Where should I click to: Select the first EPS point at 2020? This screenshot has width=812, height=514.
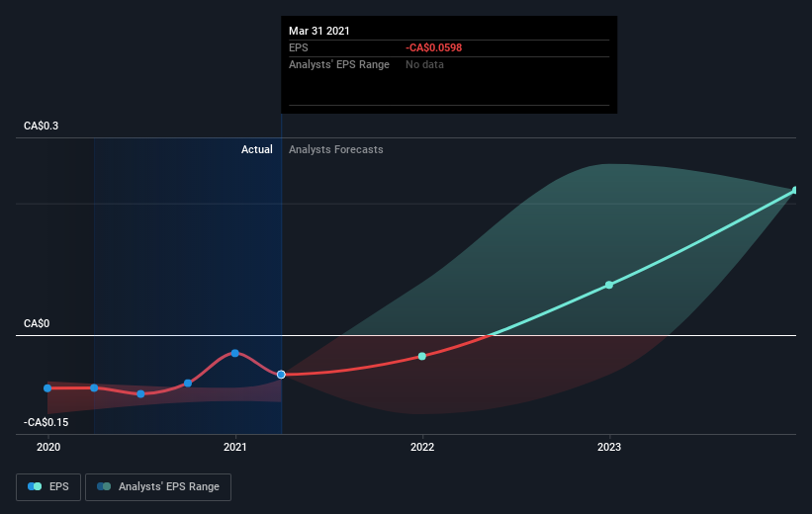(x=47, y=388)
